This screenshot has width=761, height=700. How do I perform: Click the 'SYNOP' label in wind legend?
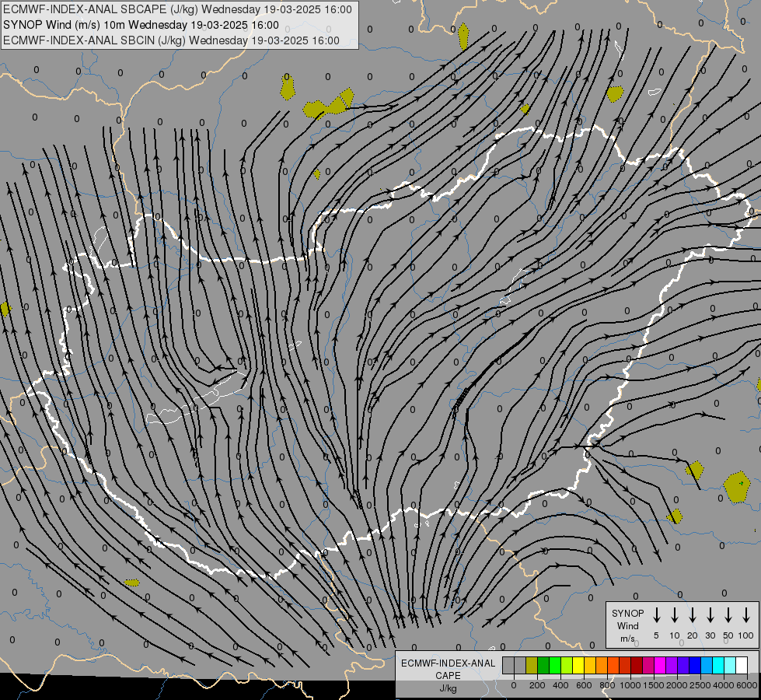(x=627, y=613)
